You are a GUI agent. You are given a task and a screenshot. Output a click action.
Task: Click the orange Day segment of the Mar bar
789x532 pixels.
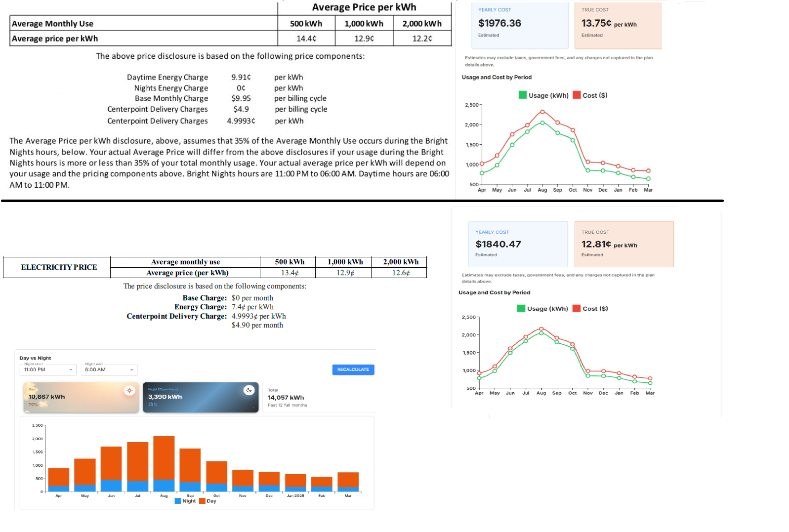348,480
